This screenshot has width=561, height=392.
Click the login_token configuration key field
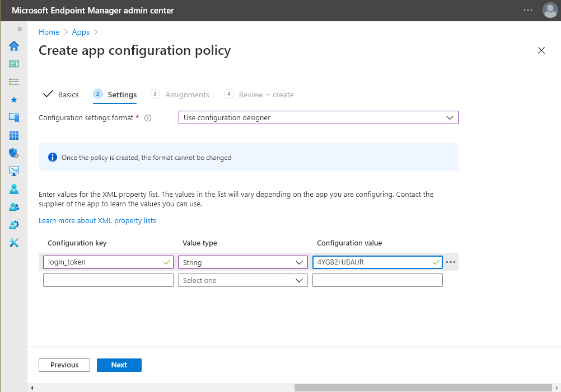pyautogui.click(x=108, y=262)
